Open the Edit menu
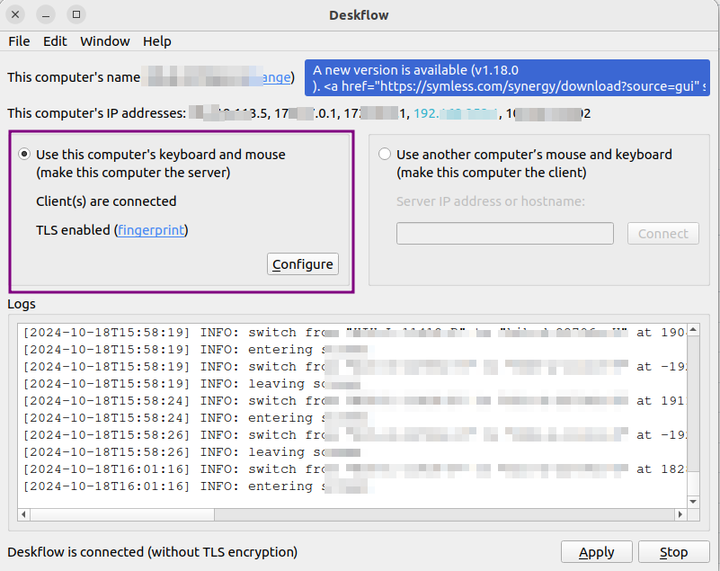720x571 pixels. (55, 41)
